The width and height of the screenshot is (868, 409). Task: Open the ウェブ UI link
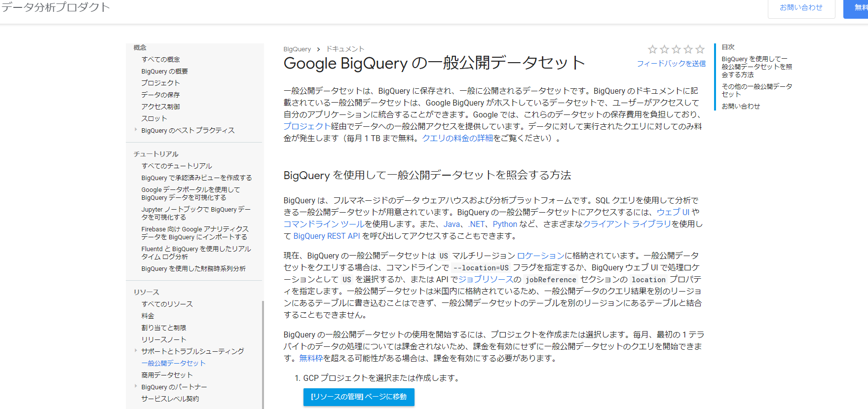coord(673,212)
